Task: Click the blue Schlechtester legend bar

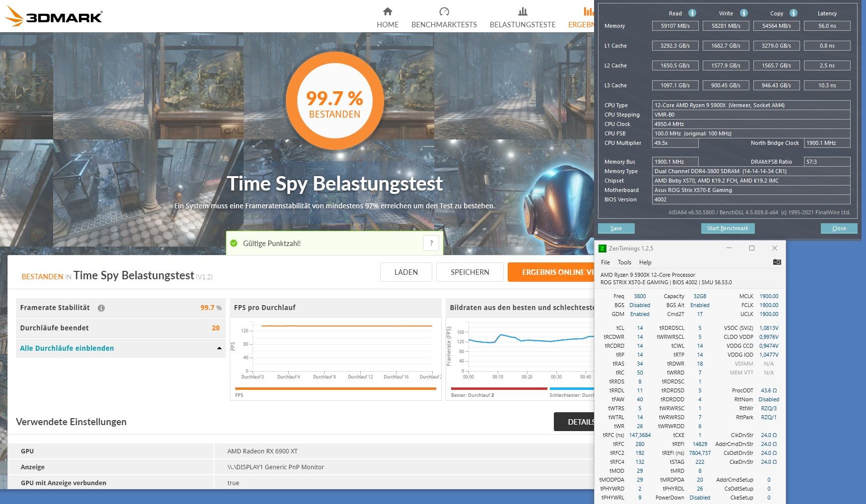Action: [572, 388]
